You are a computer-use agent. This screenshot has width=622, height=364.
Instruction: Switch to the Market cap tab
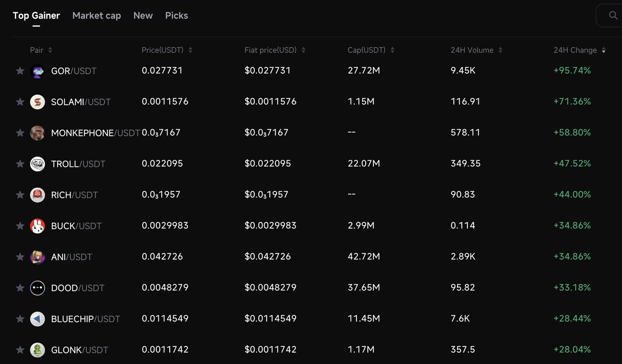click(96, 16)
